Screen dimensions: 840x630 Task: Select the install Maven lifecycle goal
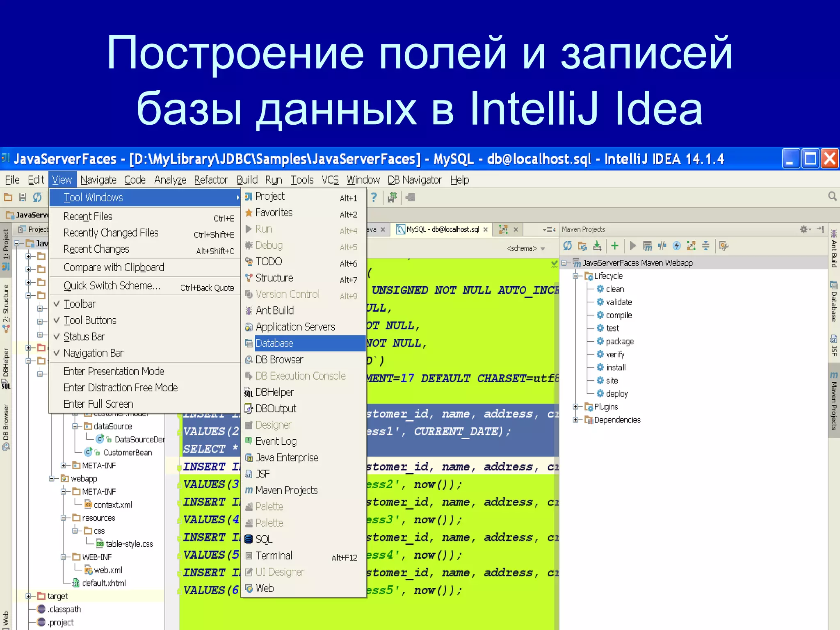click(616, 367)
